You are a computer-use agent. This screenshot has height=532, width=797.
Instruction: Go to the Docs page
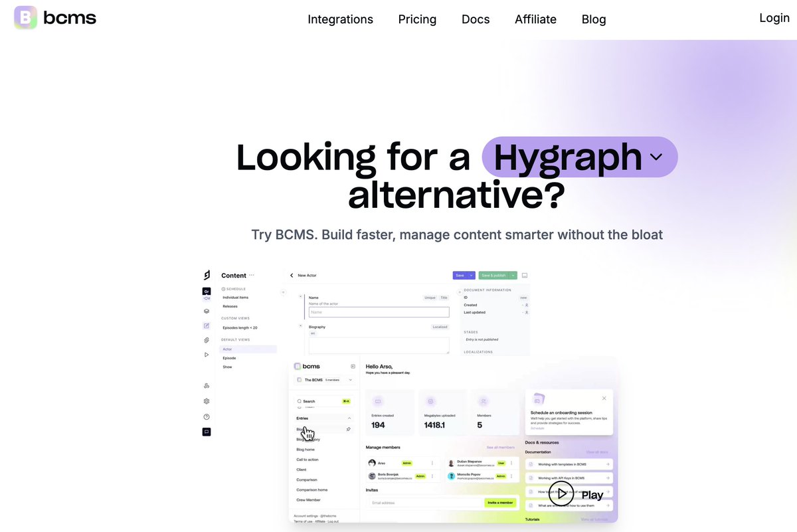(476, 19)
